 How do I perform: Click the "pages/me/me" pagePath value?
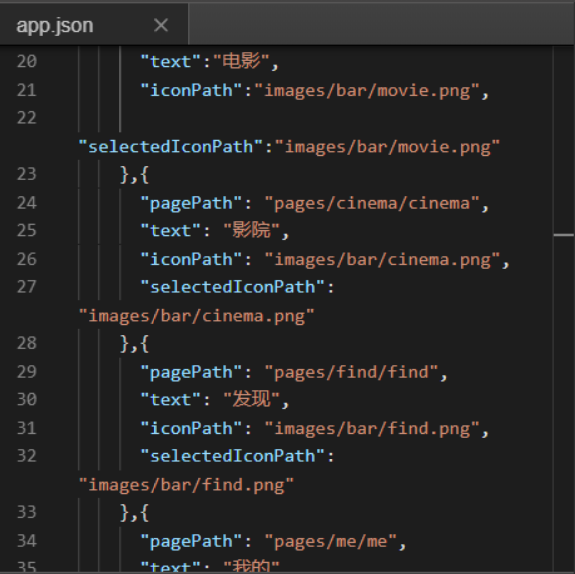(331, 541)
